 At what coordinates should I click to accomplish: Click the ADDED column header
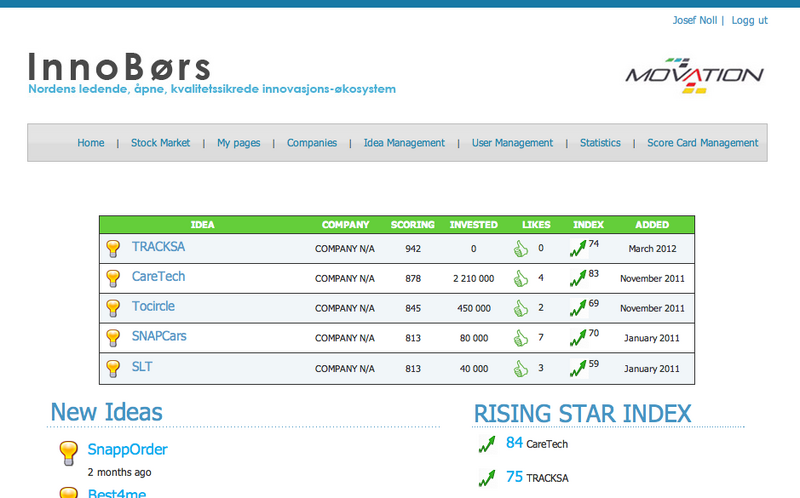click(x=652, y=225)
